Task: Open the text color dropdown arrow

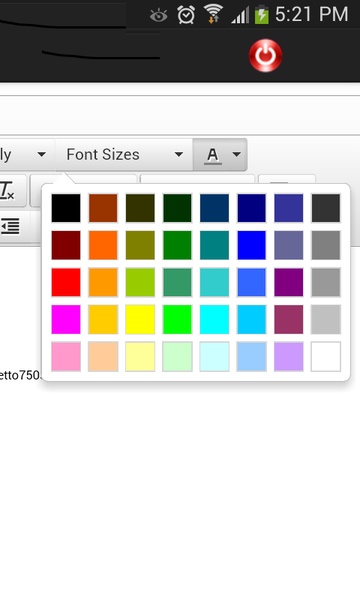Action: [x=237, y=155]
